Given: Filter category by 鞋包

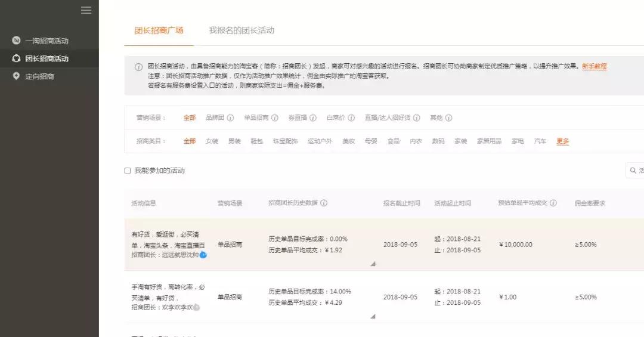Looking at the screenshot, I should pyautogui.click(x=256, y=141).
